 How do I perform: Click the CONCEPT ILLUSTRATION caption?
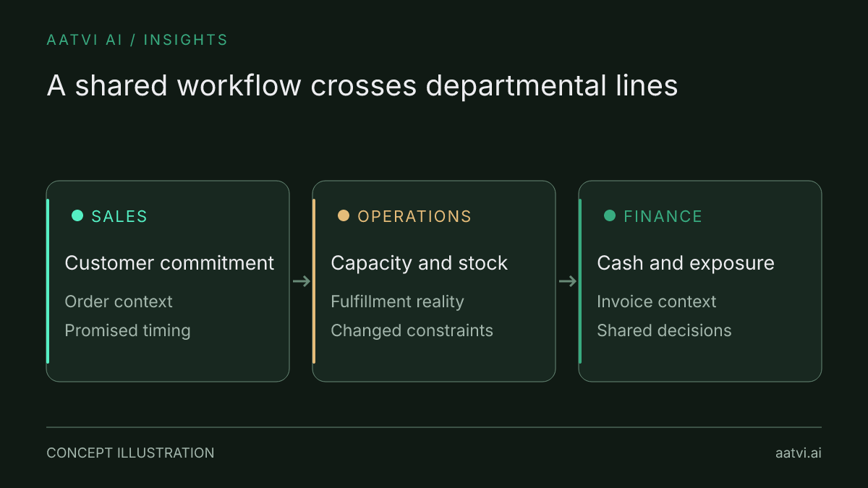pos(130,453)
